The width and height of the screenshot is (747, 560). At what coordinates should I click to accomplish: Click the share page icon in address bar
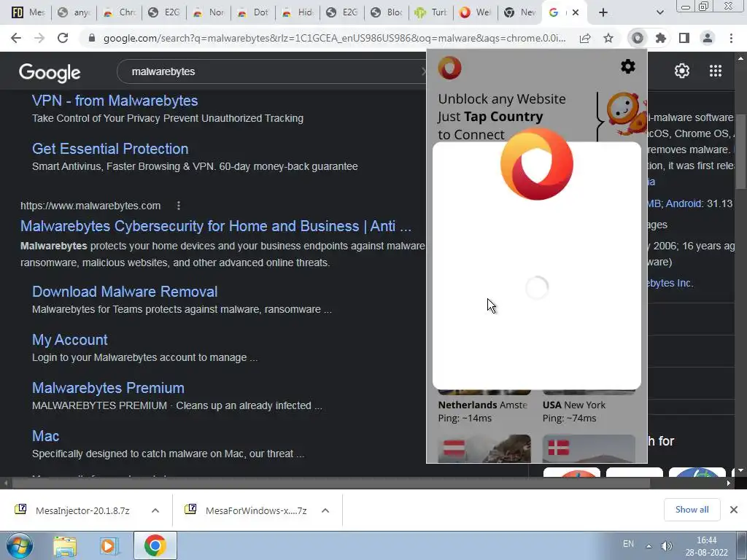pos(585,38)
